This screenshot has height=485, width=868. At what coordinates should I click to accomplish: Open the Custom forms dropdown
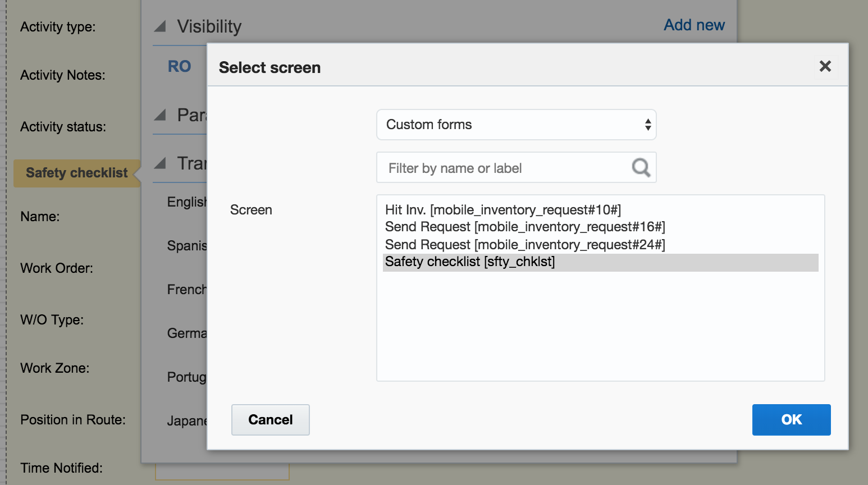pos(516,125)
